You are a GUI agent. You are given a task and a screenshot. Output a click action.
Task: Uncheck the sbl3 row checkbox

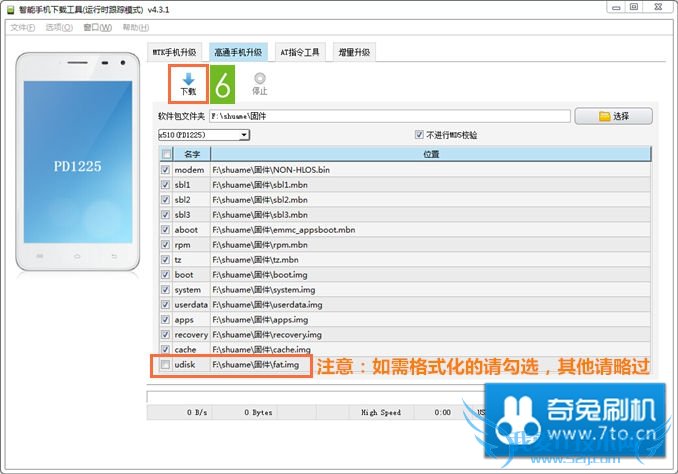(x=165, y=215)
